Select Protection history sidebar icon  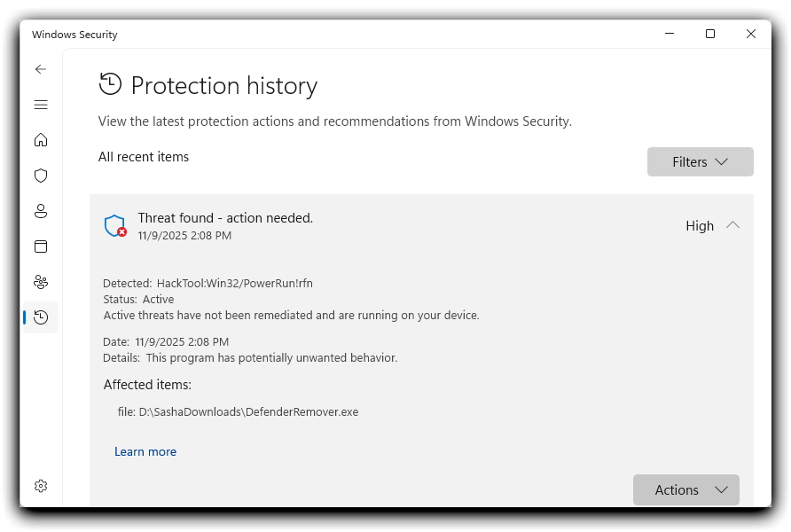41,317
